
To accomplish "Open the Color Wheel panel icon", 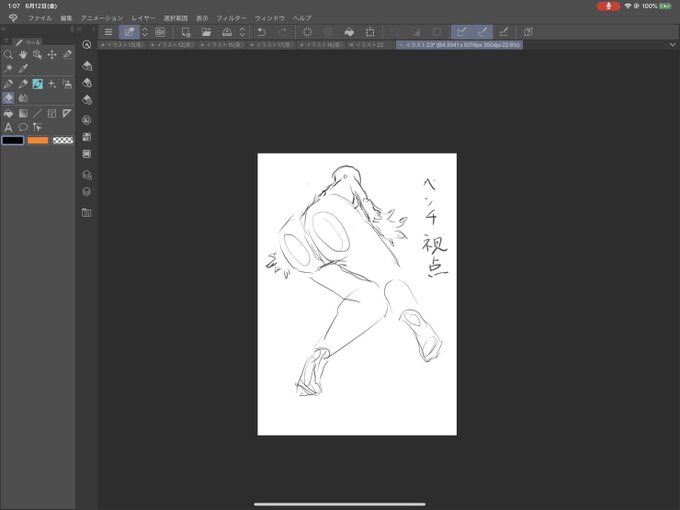I will tap(87, 120).
